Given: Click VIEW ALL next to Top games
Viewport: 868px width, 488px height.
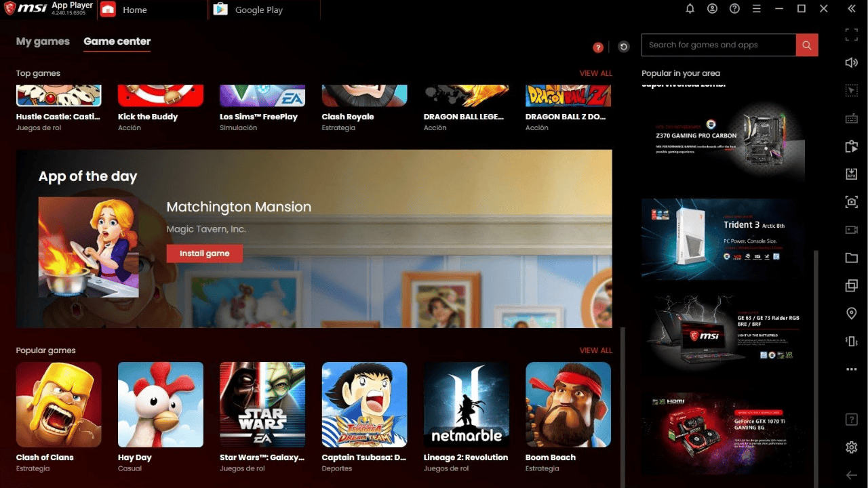Looking at the screenshot, I should (x=596, y=73).
